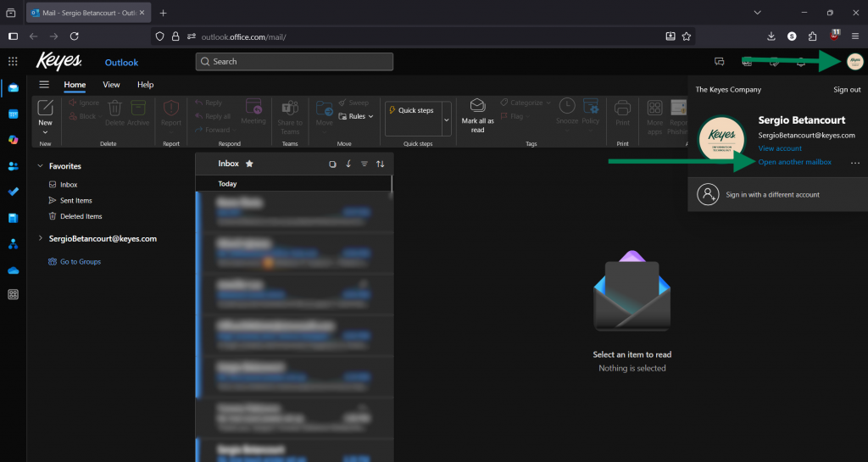
Task: Open the To Do checkmark app
Action: [x=13, y=192]
